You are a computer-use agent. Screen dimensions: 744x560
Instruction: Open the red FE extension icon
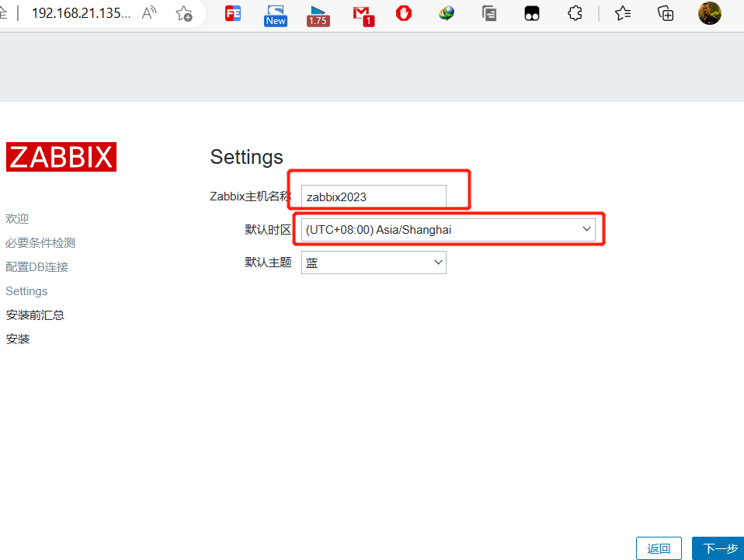233,13
